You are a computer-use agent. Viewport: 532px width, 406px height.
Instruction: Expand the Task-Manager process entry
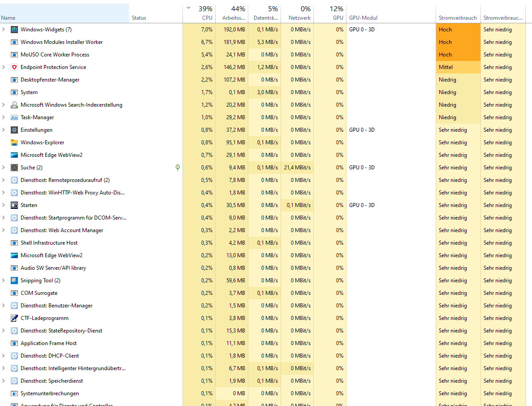[4, 117]
